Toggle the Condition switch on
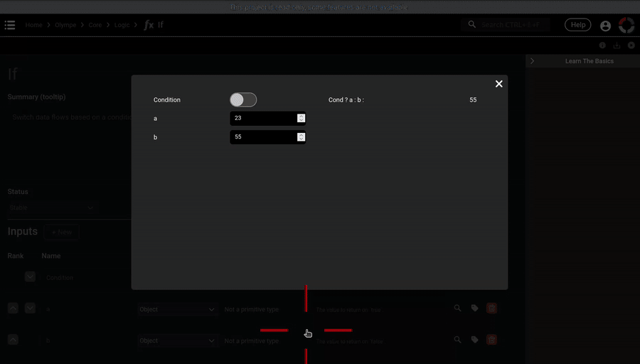The height and width of the screenshot is (364, 640). pyautogui.click(x=243, y=100)
